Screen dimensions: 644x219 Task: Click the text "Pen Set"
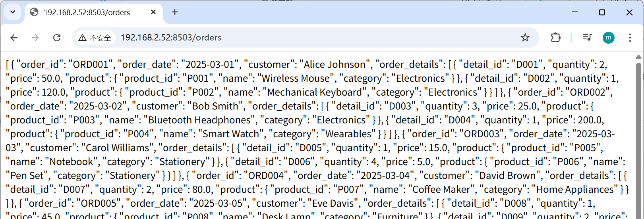[x=28, y=175]
